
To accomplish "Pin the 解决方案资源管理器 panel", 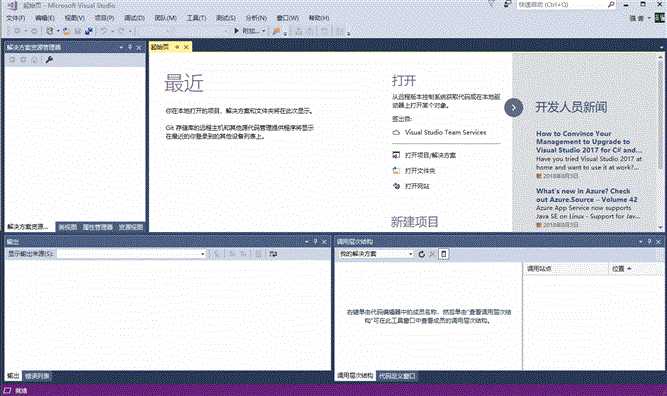I will click(130, 48).
